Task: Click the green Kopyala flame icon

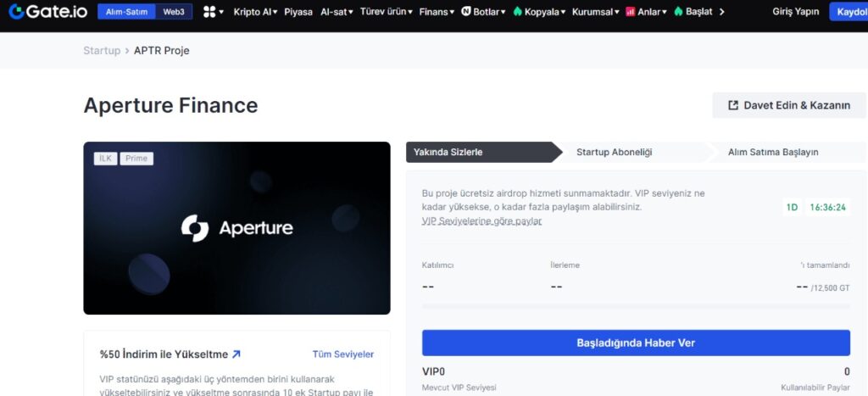Action: 518,12
